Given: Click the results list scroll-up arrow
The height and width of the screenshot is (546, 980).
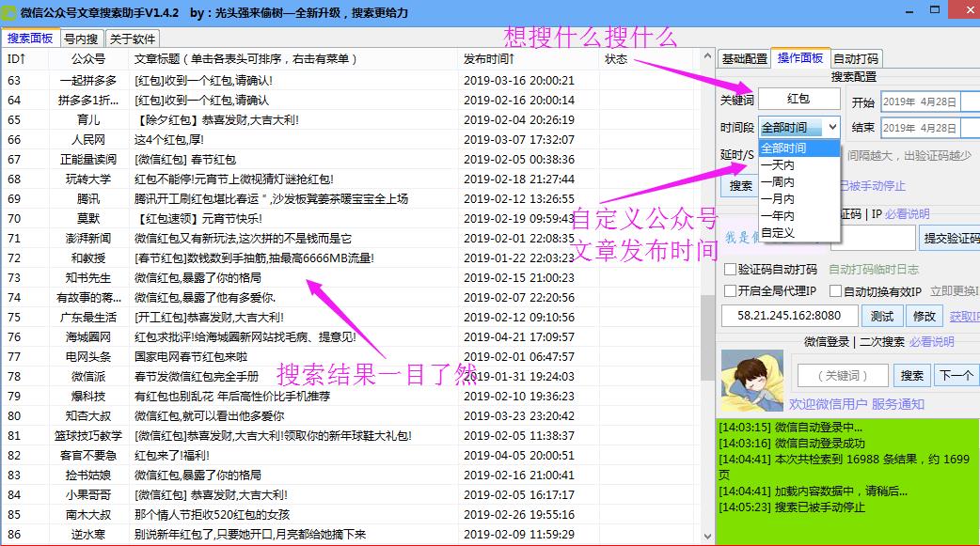Looking at the screenshot, I should [707, 56].
